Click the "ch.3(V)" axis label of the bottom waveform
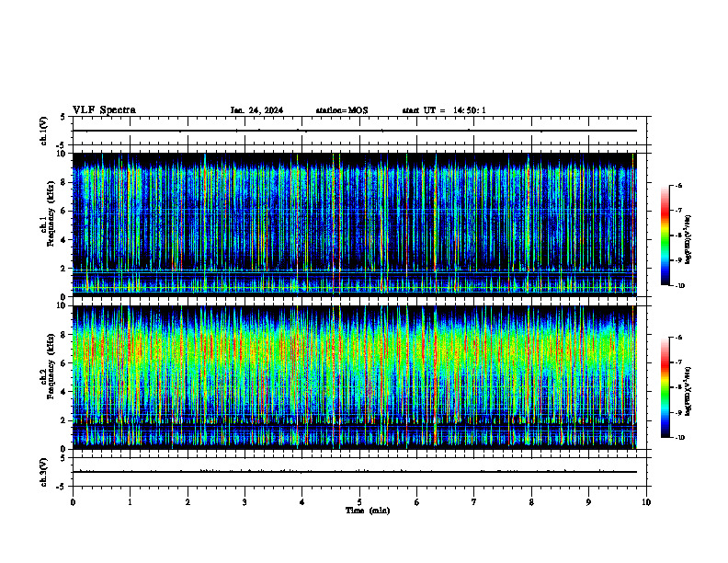This screenshot has height=563, width=728. coord(43,473)
